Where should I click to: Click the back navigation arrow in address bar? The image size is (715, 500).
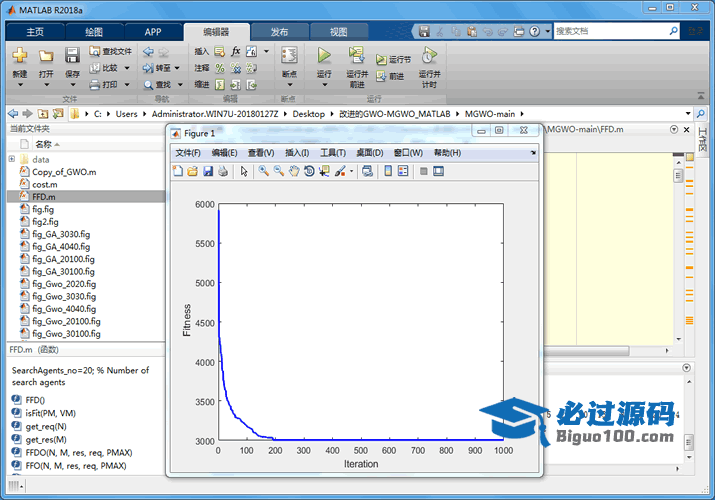coord(13,113)
